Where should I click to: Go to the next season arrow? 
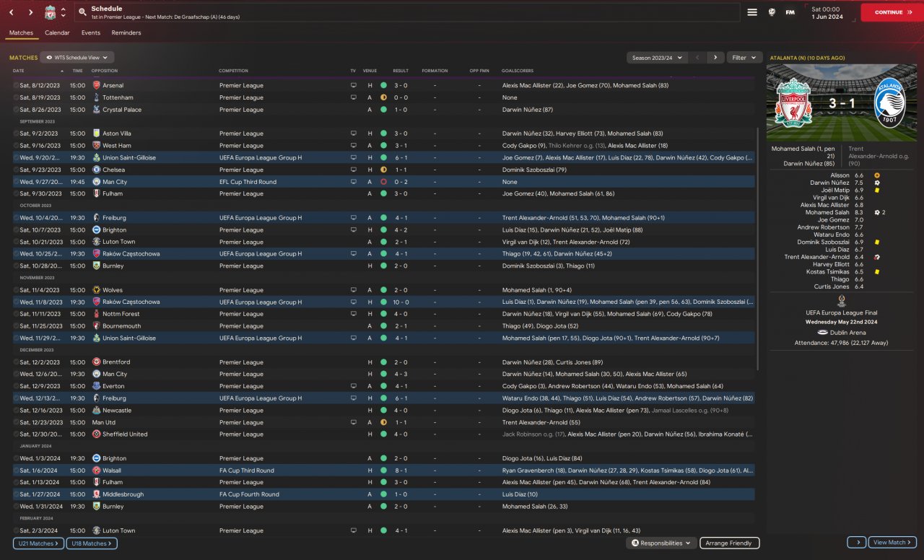click(715, 57)
